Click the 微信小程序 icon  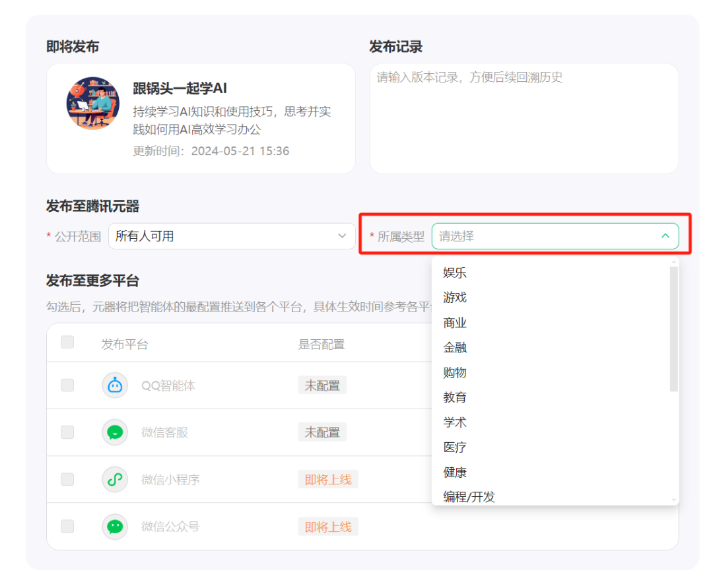[115, 479]
